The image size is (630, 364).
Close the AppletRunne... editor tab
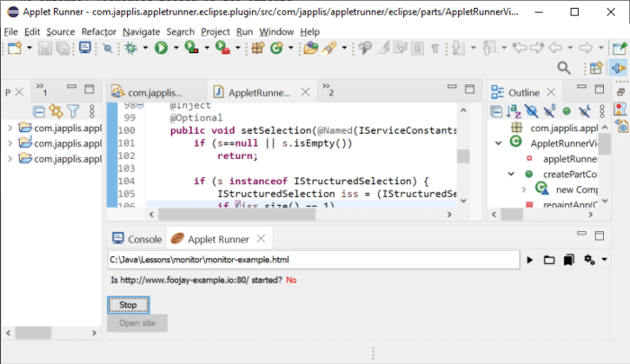pos(305,93)
